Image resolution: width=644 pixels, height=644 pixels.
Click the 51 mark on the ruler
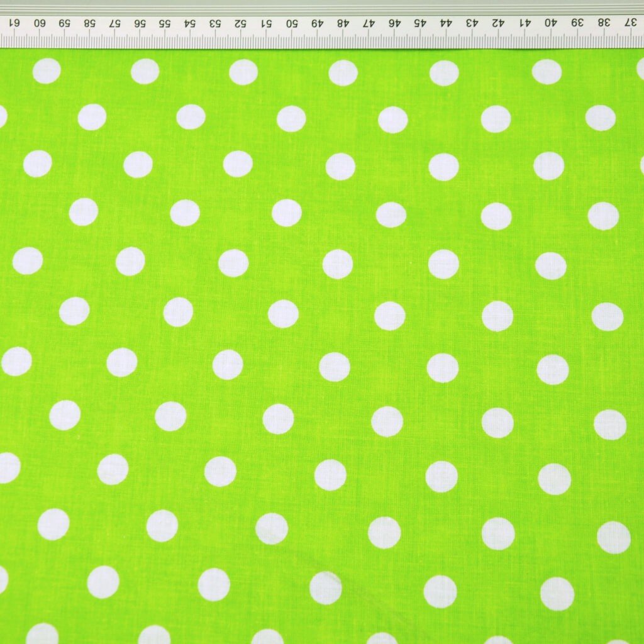coord(267,23)
